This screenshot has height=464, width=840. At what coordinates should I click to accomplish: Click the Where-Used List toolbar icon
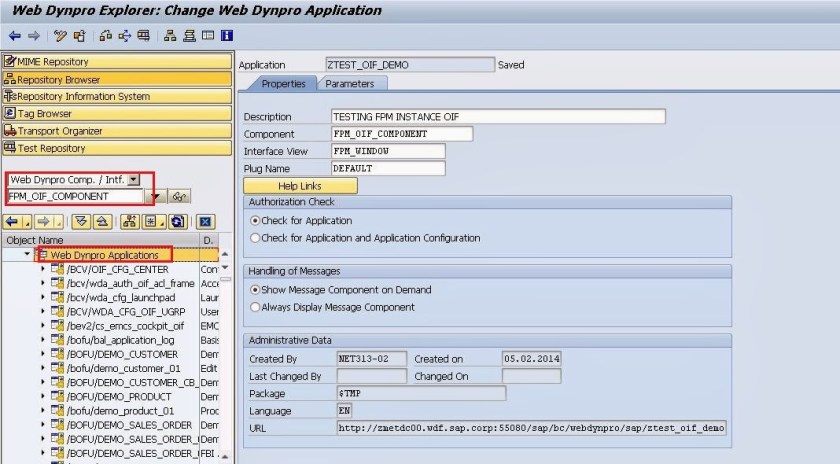(124, 36)
